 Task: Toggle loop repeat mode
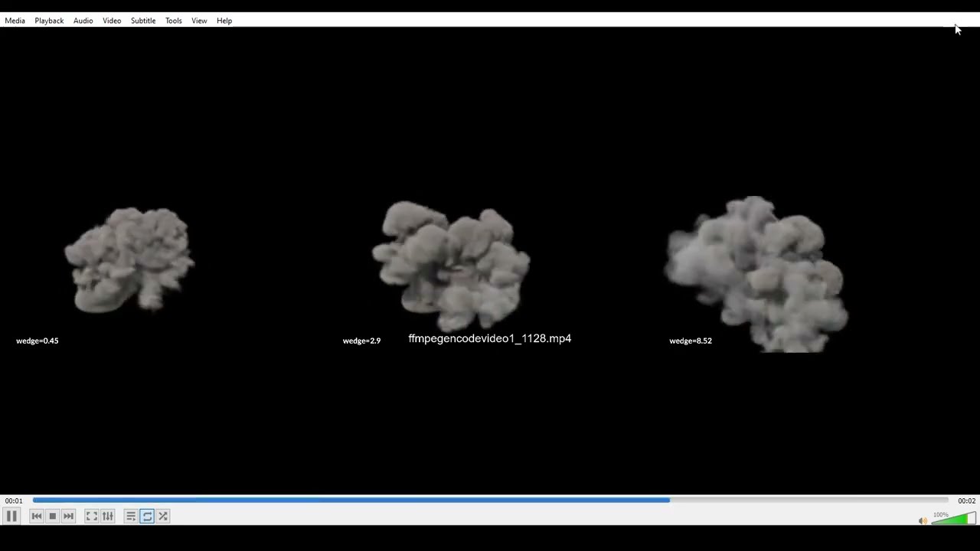(147, 517)
